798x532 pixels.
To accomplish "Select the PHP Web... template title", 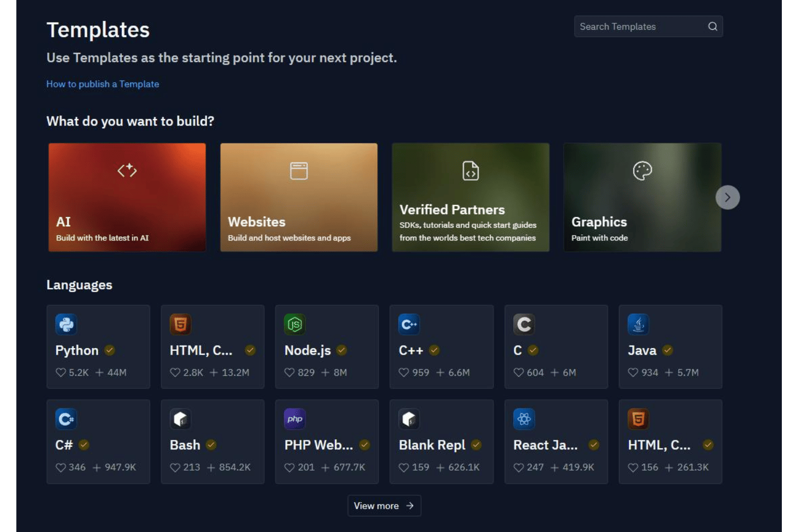I will pyautogui.click(x=319, y=445).
